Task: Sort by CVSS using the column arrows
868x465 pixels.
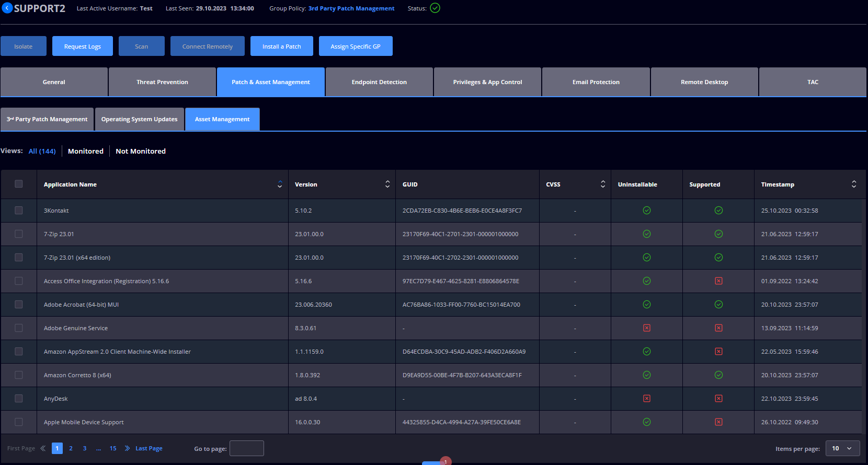Action: (603, 184)
